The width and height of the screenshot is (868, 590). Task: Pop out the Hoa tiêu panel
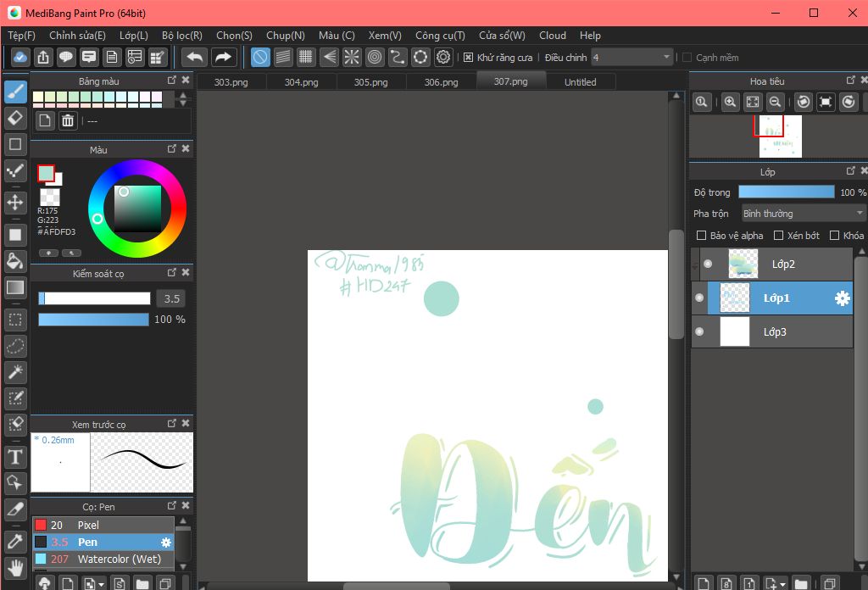point(851,81)
